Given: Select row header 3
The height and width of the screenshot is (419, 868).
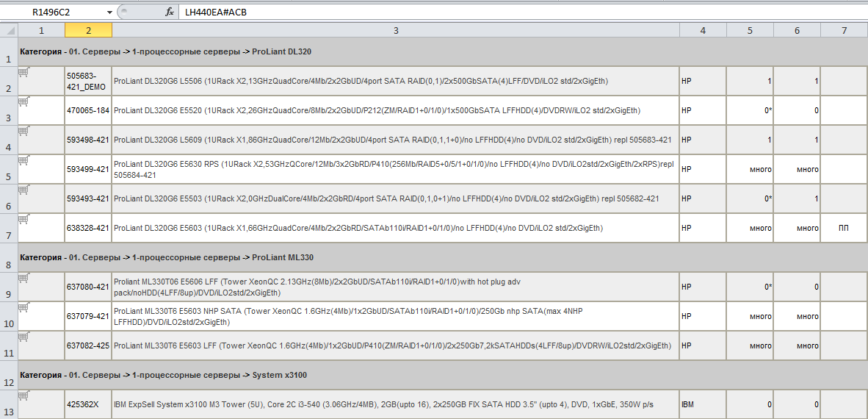Looking at the screenshot, I should (x=9, y=111).
